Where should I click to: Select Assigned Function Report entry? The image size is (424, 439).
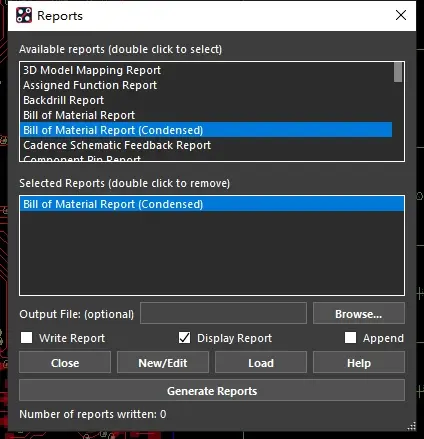click(x=90, y=85)
